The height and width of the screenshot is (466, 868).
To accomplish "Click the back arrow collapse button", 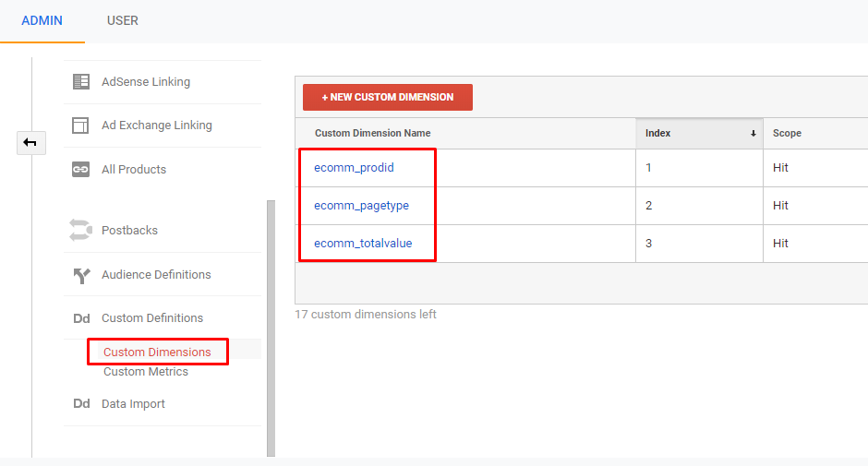I will click(x=31, y=143).
